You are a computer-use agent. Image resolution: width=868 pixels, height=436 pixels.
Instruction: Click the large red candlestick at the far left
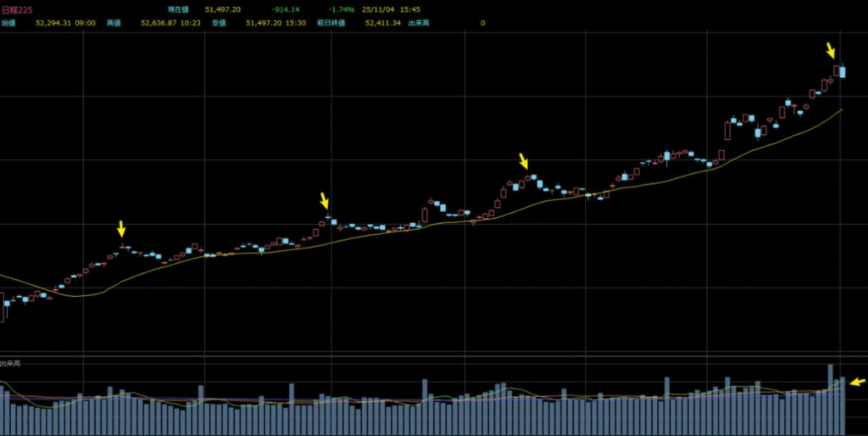[2, 309]
